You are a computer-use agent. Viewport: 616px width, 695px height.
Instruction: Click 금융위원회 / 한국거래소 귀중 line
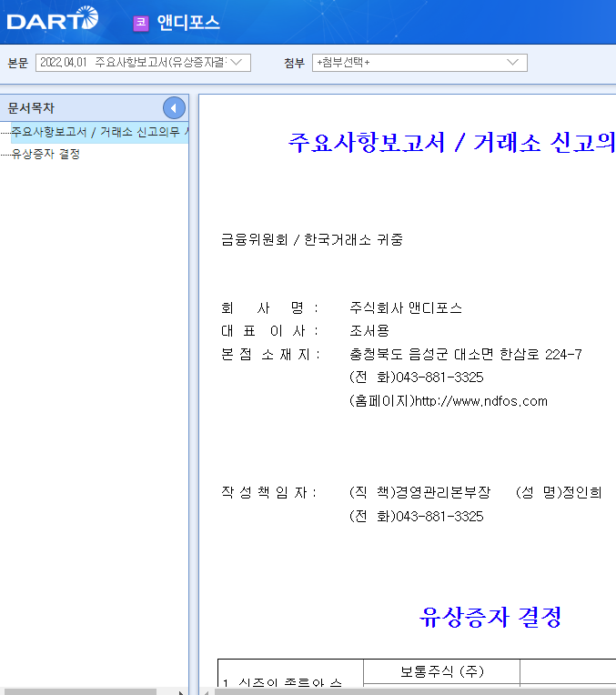tap(312, 240)
